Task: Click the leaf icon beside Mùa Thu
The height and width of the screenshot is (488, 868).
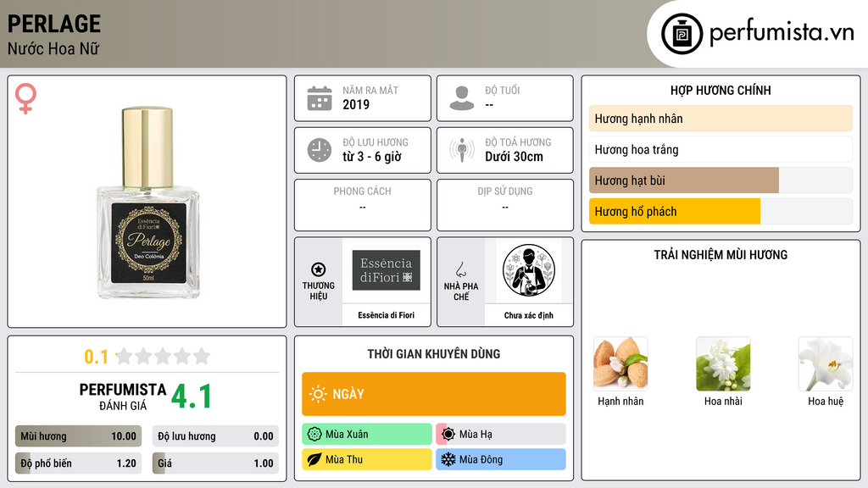Action: (314, 459)
